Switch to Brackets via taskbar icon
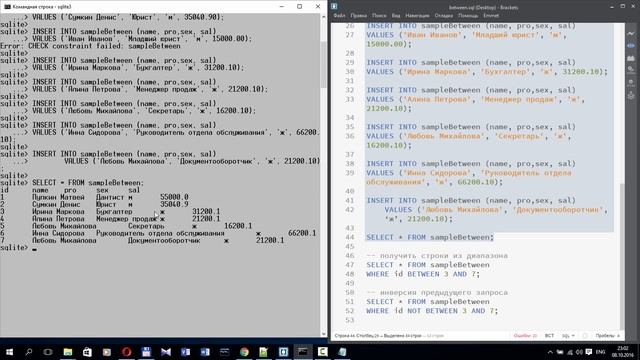 click(283, 352)
